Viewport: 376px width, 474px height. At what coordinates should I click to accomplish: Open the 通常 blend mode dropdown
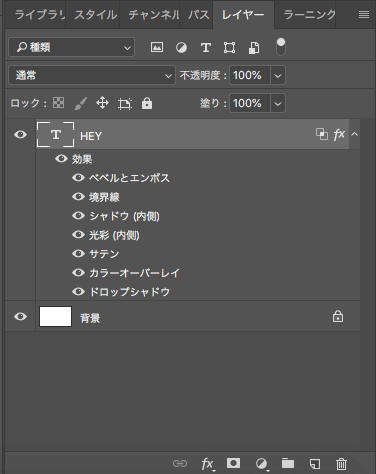click(x=92, y=75)
